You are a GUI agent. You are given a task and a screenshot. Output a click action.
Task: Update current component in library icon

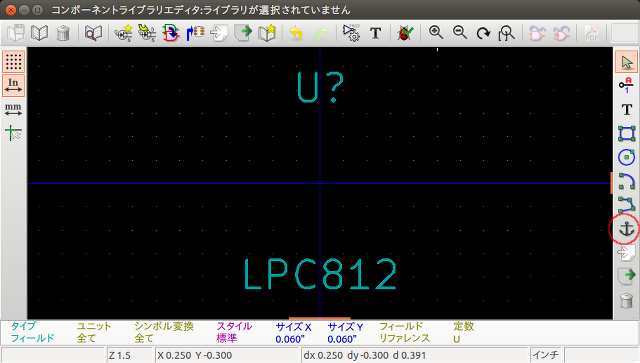tap(171, 33)
